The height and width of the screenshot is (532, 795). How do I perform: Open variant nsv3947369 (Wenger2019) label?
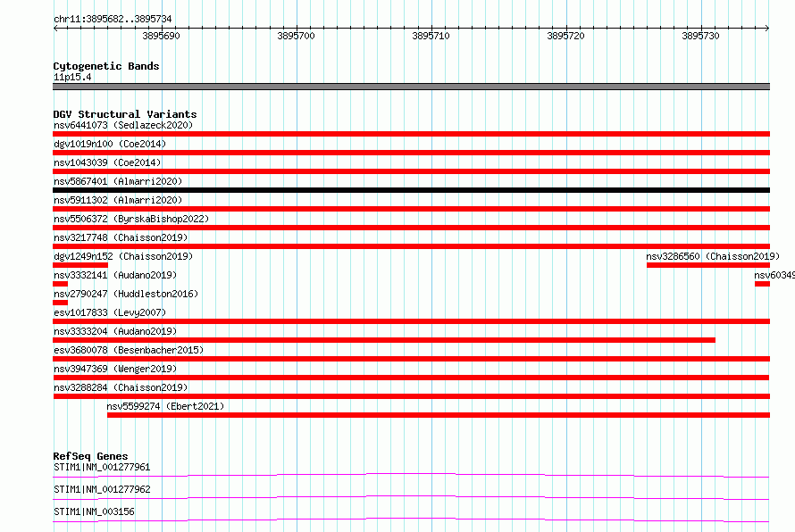point(115,369)
